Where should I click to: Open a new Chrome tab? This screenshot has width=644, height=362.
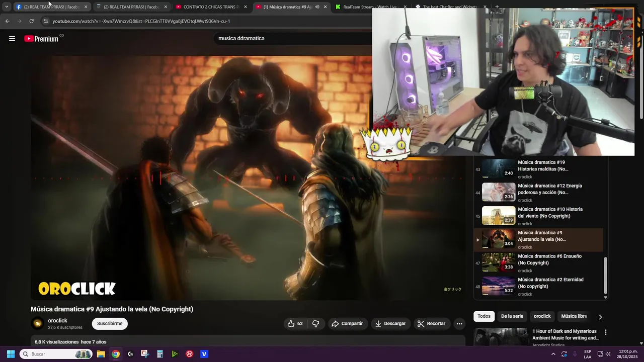[497, 7]
